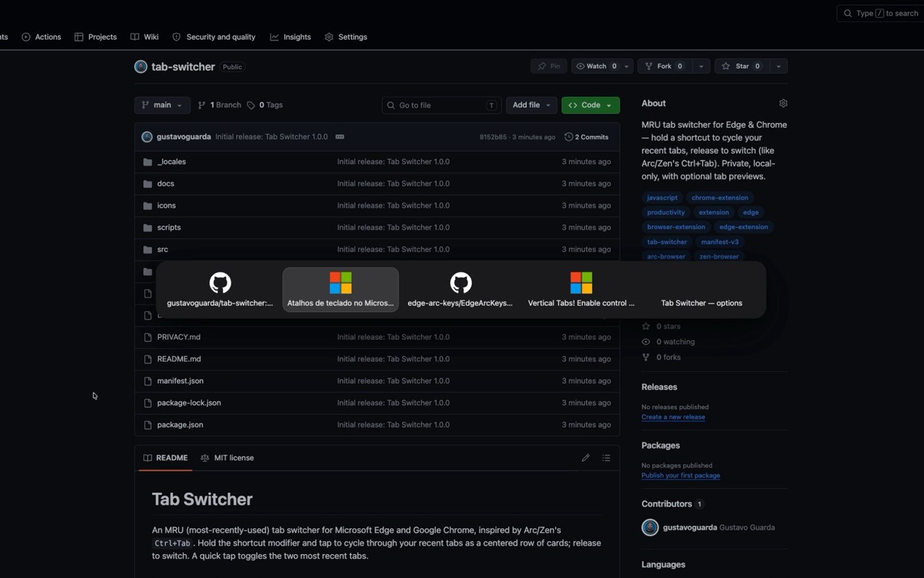This screenshot has height=578, width=924.
Task: Click the file icon for manifest.json
Action: coord(148,381)
